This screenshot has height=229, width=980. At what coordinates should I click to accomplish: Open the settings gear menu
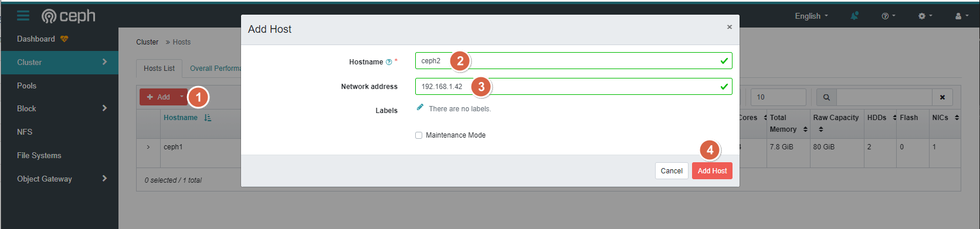[x=925, y=16]
